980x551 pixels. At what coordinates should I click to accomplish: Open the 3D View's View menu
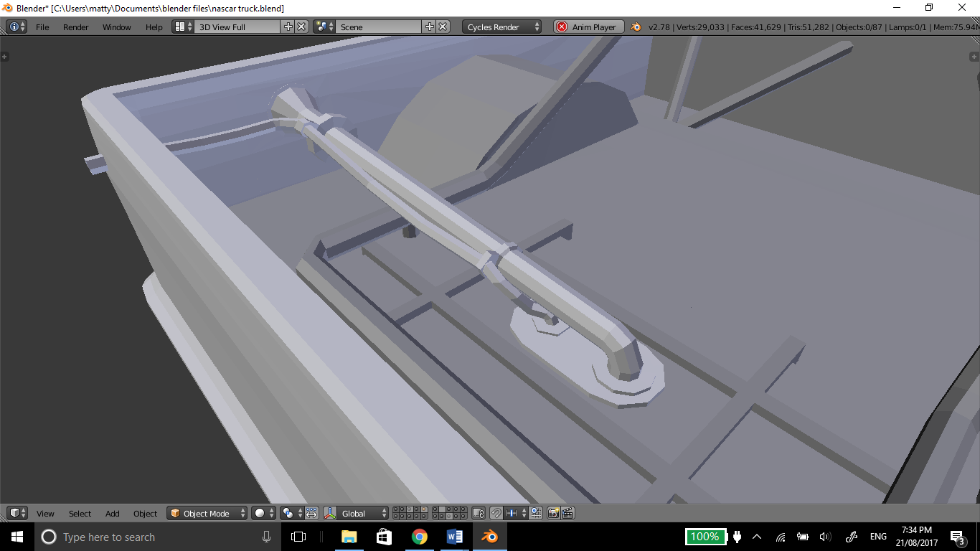45,514
